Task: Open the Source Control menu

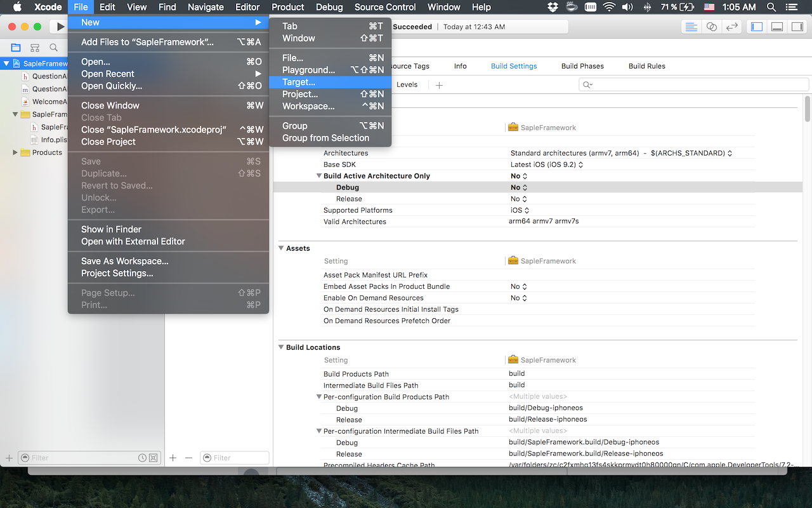Action: pyautogui.click(x=385, y=7)
